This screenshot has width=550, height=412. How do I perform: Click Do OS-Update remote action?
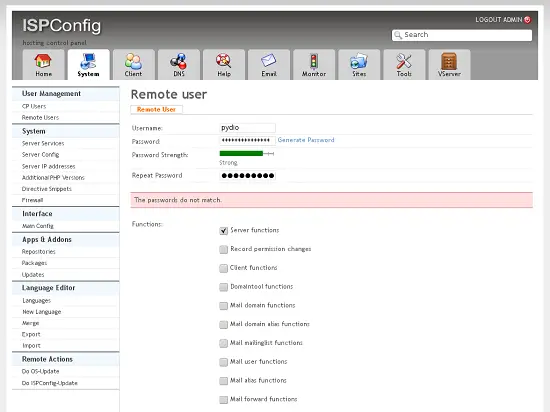(x=40, y=371)
